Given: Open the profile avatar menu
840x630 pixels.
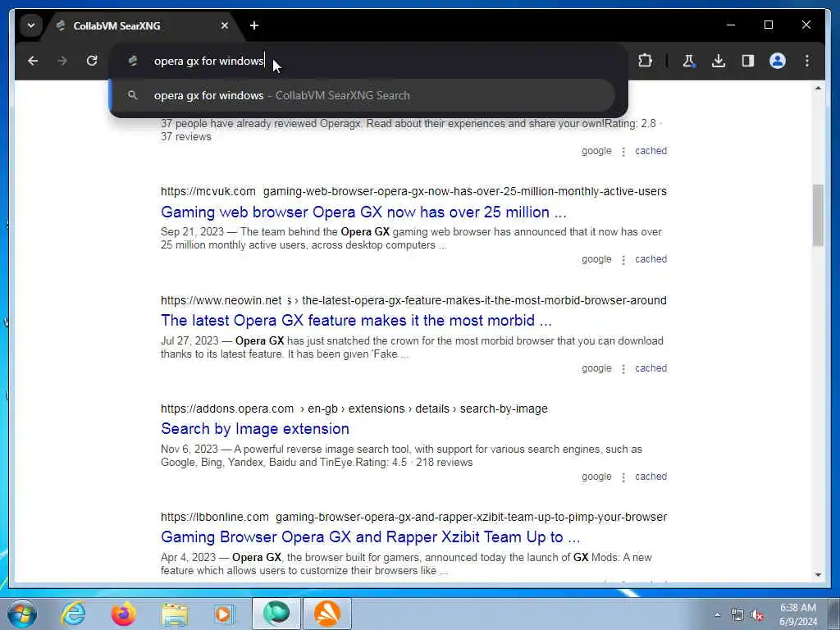Looking at the screenshot, I should pos(778,61).
